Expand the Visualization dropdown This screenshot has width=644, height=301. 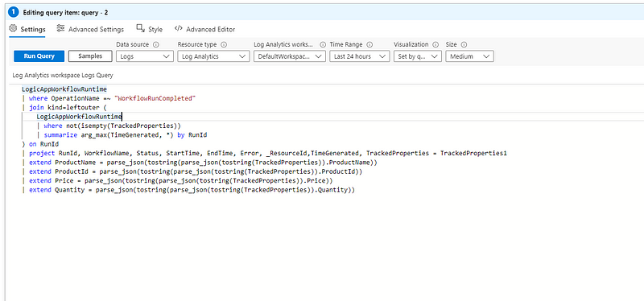point(418,56)
